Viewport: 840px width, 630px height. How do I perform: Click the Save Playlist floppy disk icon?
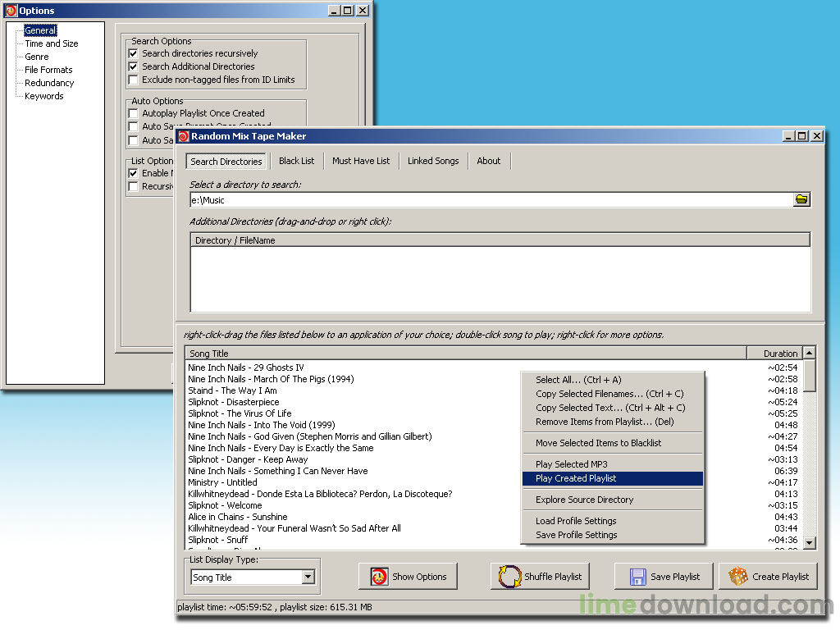pyautogui.click(x=637, y=577)
